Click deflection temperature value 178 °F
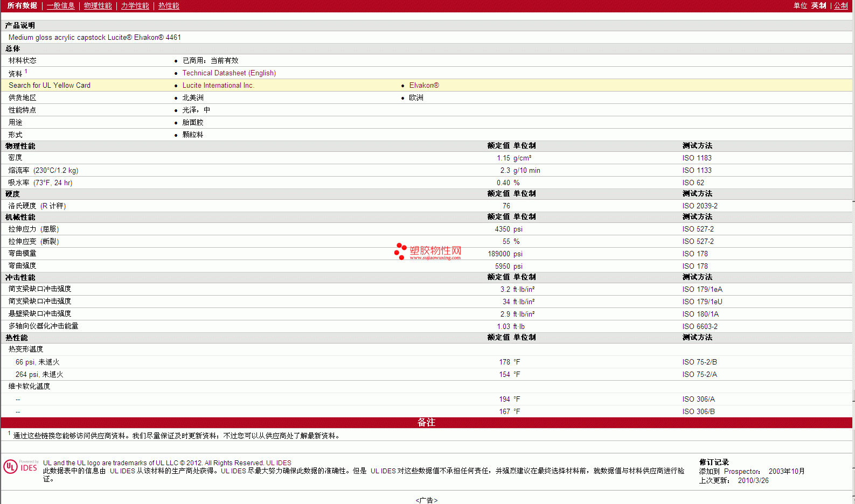 [x=509, y=362]
